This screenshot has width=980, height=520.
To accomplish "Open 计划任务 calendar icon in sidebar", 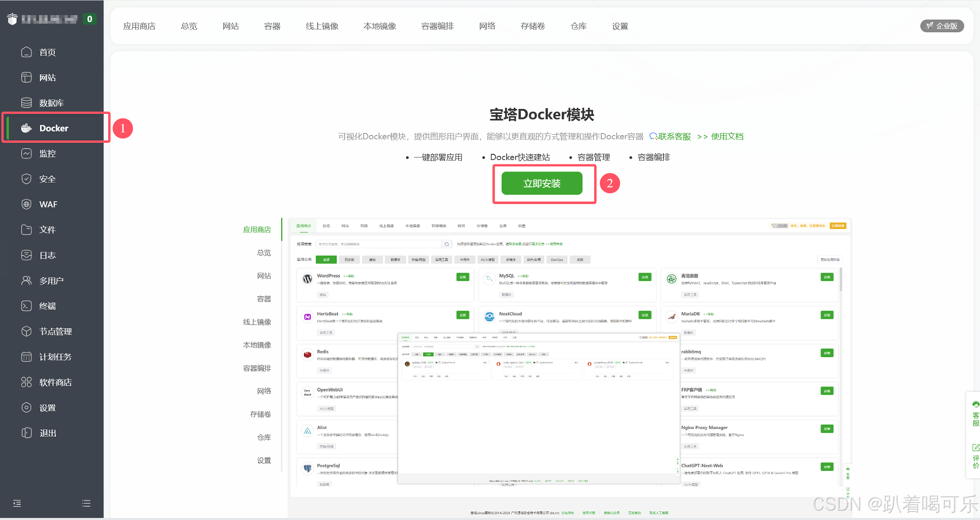I will 27,357.
